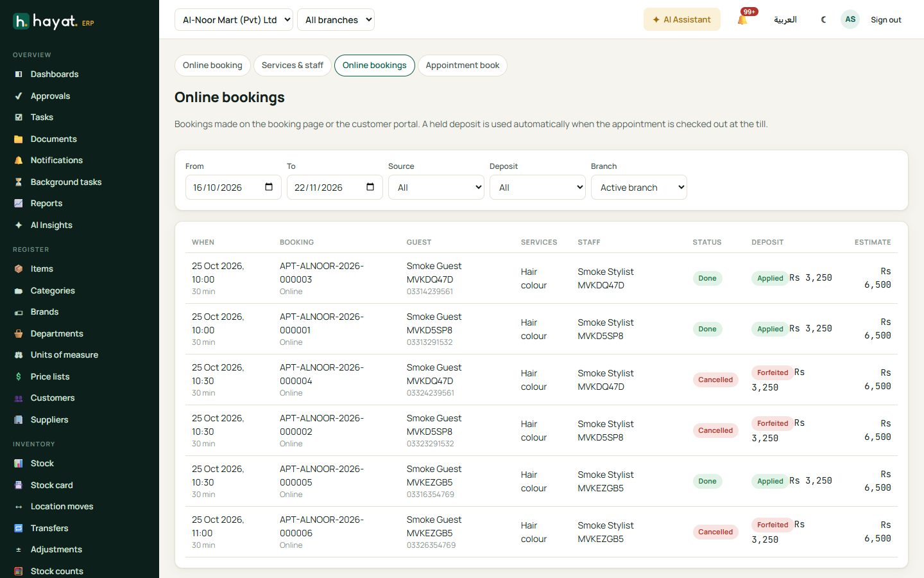This screenshot has width=924, height=578.
Task: Click the AS user avatar
Action: (850, 19)
